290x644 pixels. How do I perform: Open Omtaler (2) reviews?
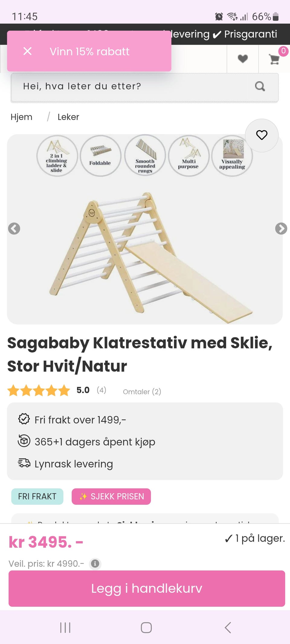142,392
